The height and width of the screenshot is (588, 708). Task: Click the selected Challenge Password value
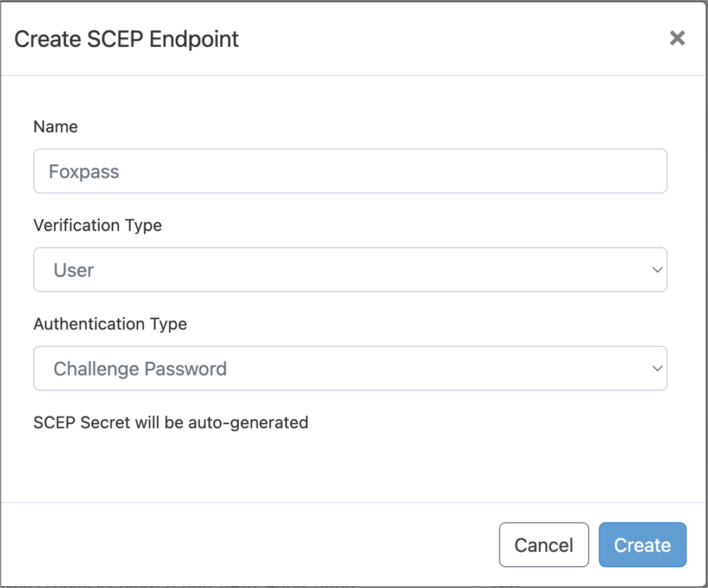(140, 369)
